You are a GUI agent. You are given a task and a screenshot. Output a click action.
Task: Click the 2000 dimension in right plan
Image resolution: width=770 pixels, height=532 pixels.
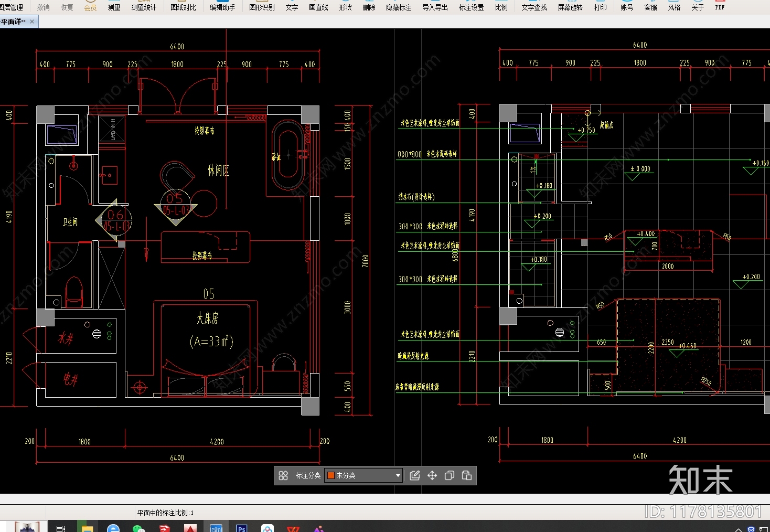click(x=668, y=267)
